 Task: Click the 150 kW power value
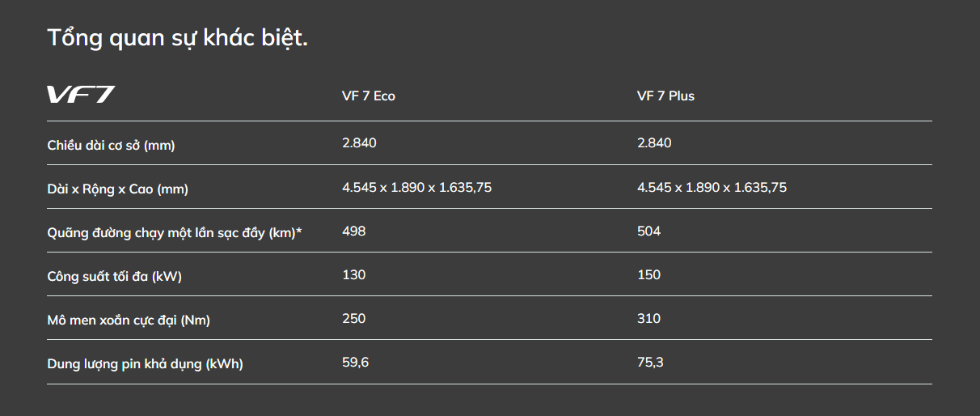tap(648, 275)
